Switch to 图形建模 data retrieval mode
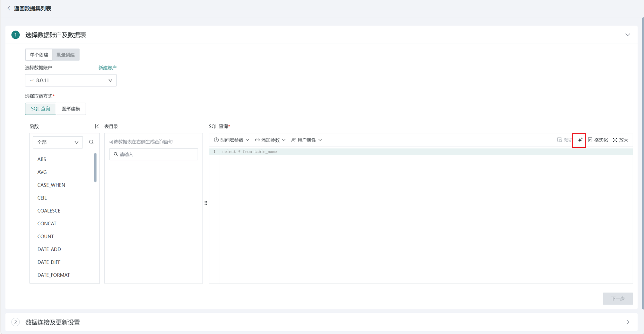 click(x=71, y=109)
